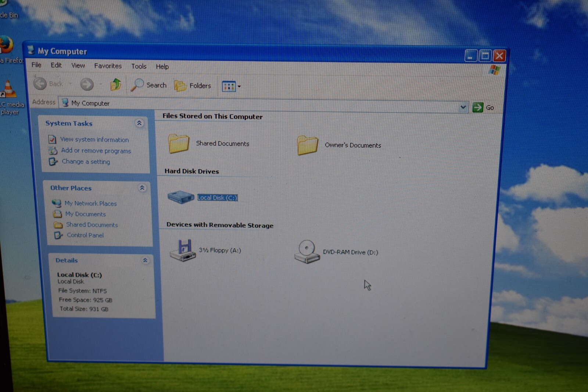Minimize the My Computer window
Viewport: 588px width, 392px height.
point(470,55)
